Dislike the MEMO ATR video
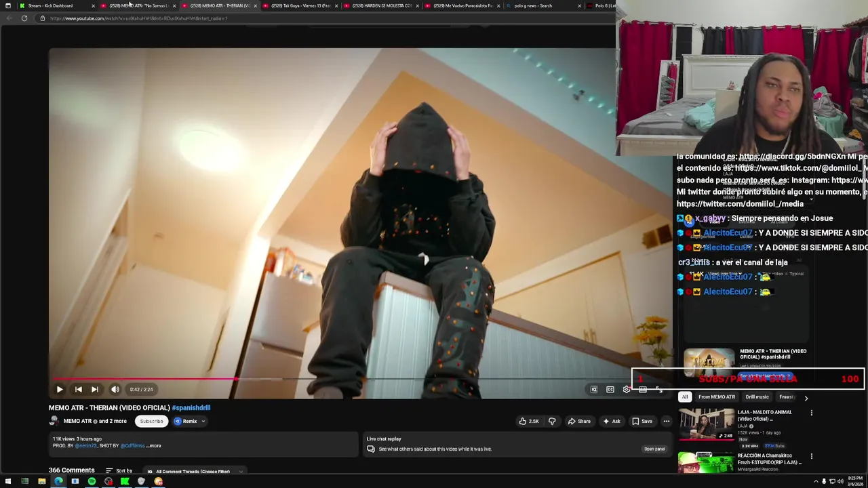This screenshot has width=868, height=488. [x=552, y=421]
